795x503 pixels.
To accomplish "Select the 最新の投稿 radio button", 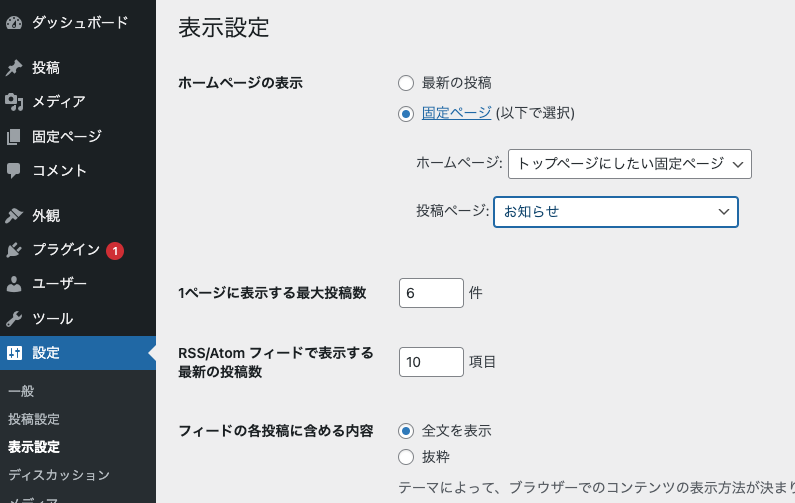I will click(406, 83).
